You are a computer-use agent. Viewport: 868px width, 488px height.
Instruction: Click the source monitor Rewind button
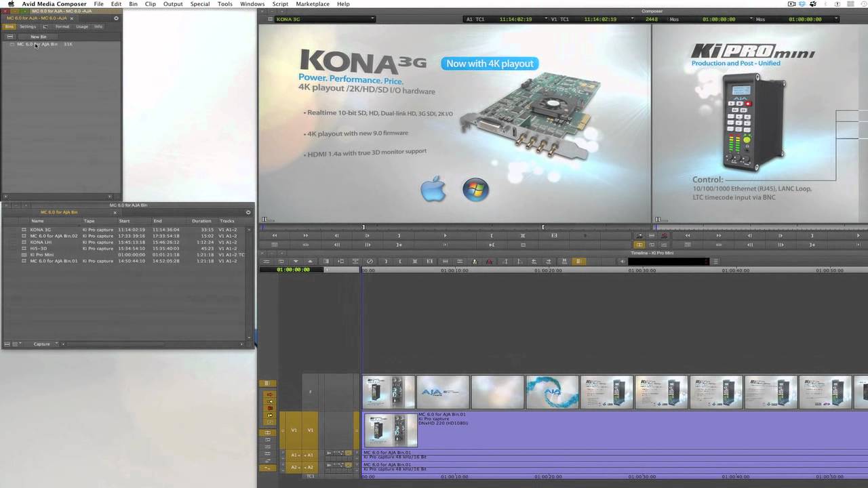[x=275, y=235]
